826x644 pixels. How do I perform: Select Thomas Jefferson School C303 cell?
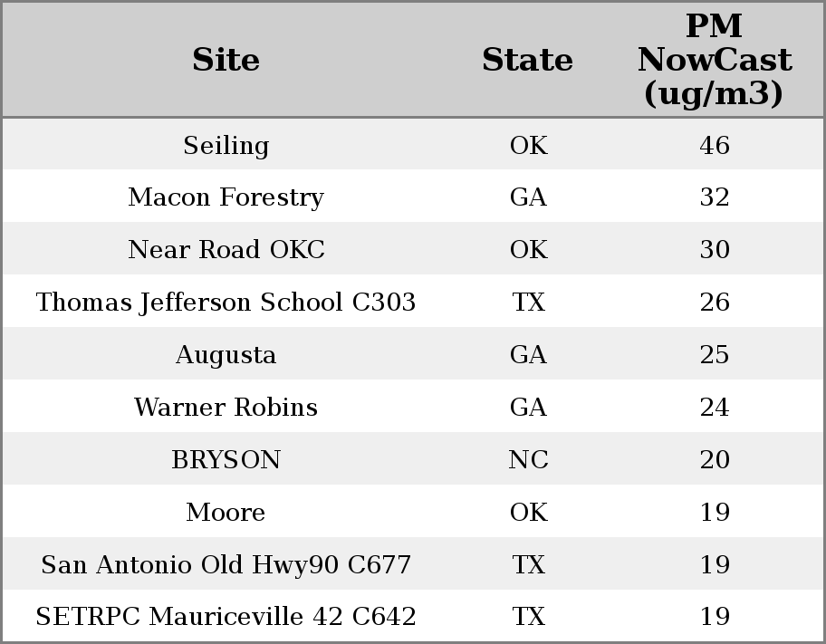tap(226, 303)
